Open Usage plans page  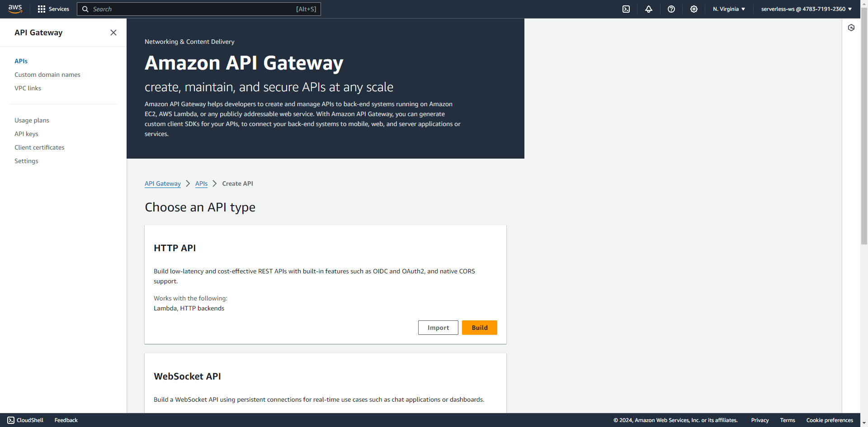tap(32, 120)
